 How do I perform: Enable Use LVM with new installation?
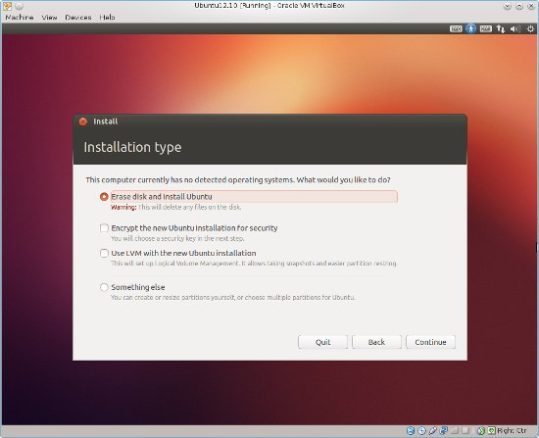(x=104, y=253)
